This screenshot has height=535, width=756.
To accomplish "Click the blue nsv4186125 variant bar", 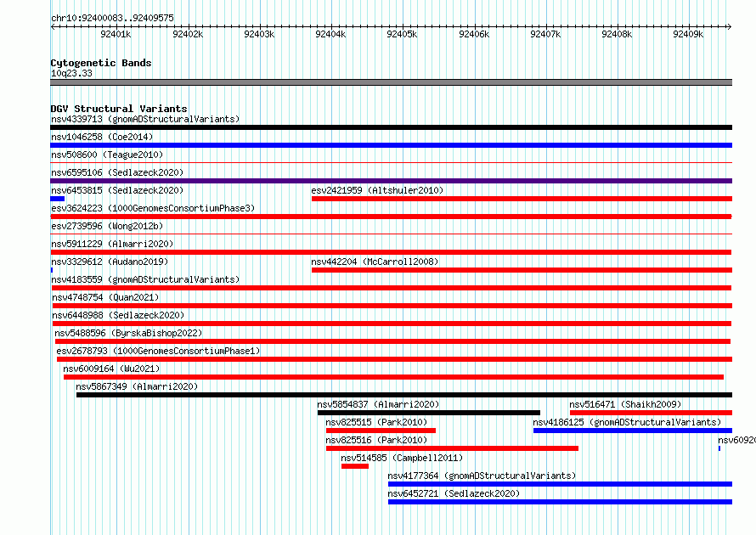I will [x=633, y=431].
